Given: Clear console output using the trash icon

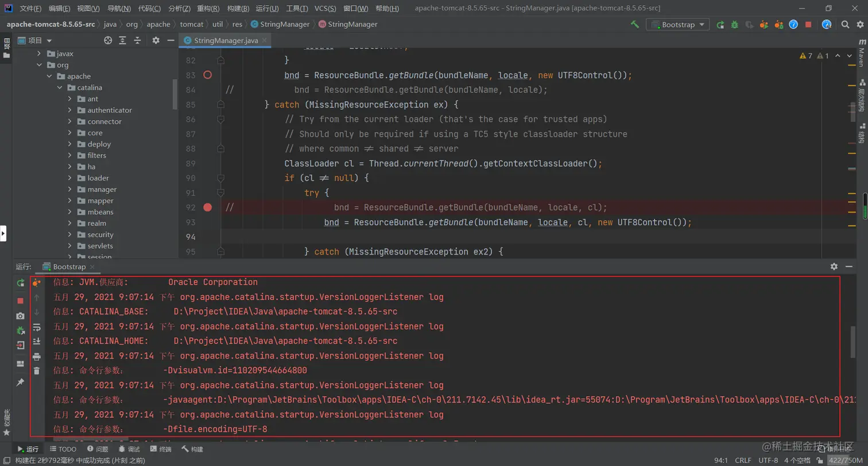Looking at the screenshot, I should point(37,371).
